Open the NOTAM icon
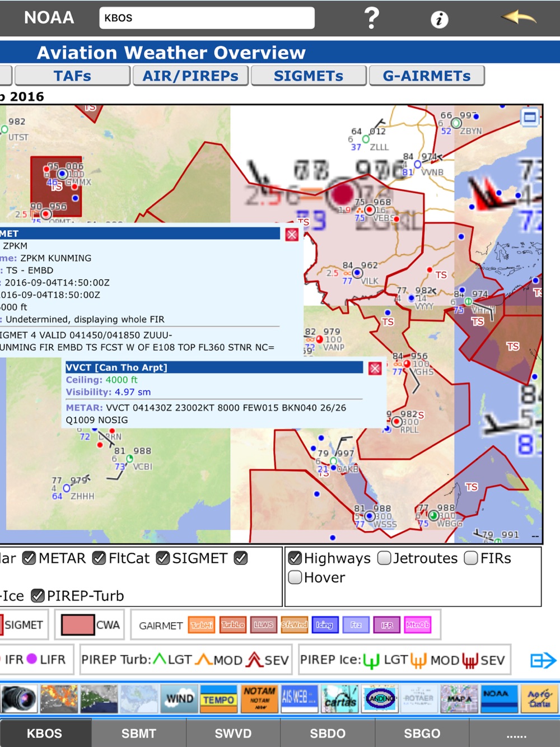The image size is (560, 747). [259, 699]
